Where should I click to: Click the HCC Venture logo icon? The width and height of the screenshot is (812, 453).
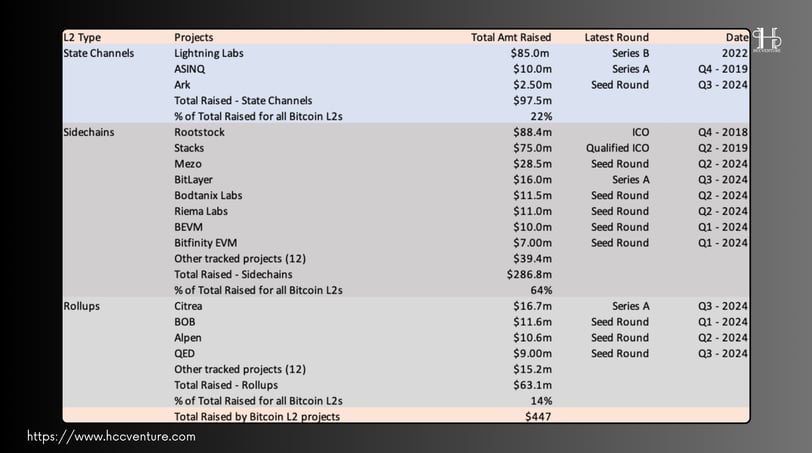click(x=769, y=40)
